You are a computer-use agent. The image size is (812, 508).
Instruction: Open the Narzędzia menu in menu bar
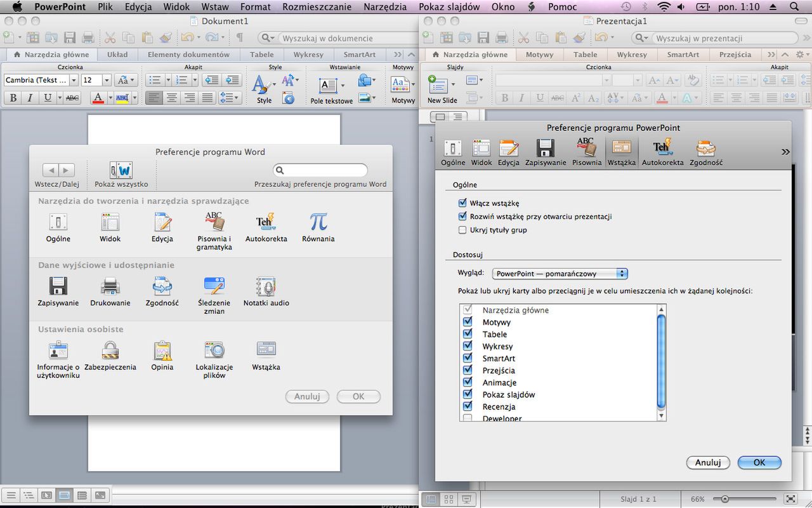coord(385,7)
